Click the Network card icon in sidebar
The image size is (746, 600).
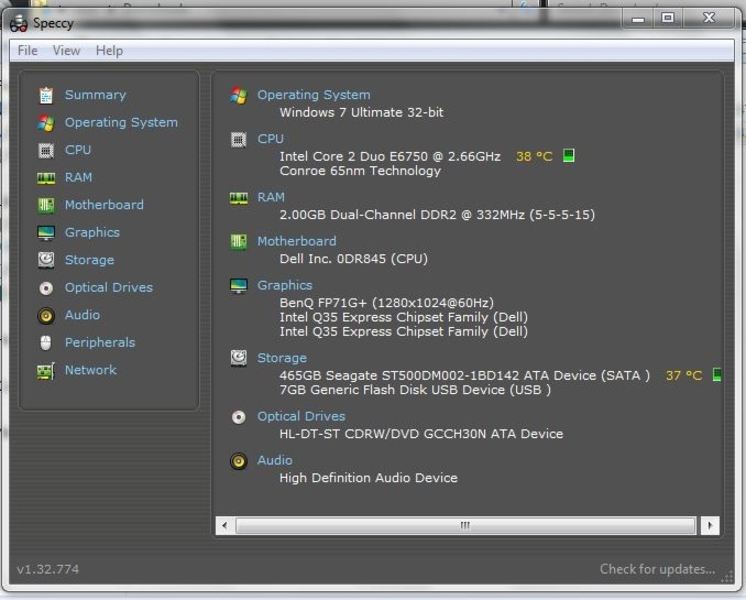point(46,371)
